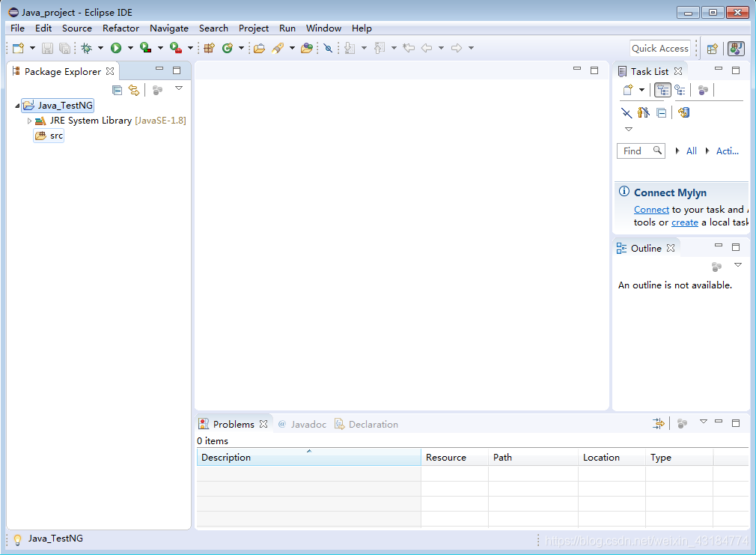Image resolution: width=756 pixels, height=555 pixels.
Task: Click the Coverage run icon
Action: pos(146,48)
